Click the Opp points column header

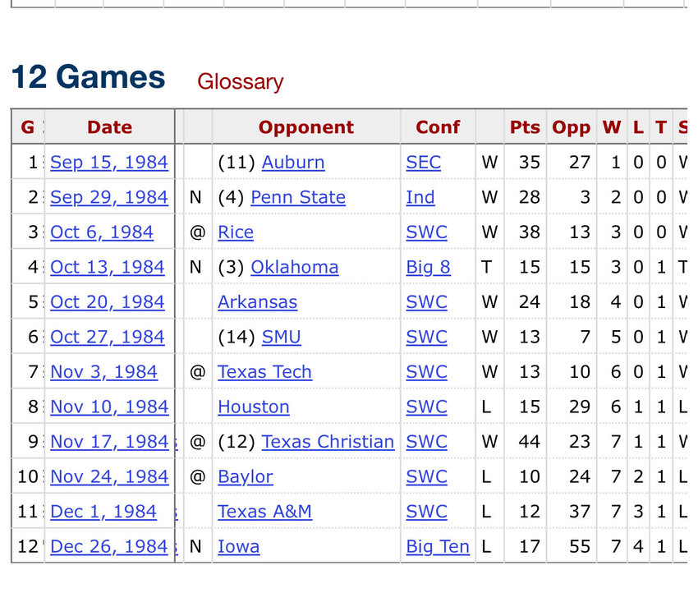[571, 127]
